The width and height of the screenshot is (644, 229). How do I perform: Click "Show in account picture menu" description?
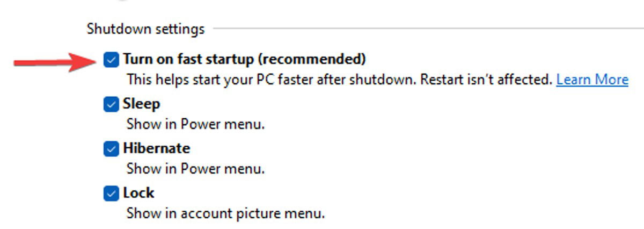226,213
